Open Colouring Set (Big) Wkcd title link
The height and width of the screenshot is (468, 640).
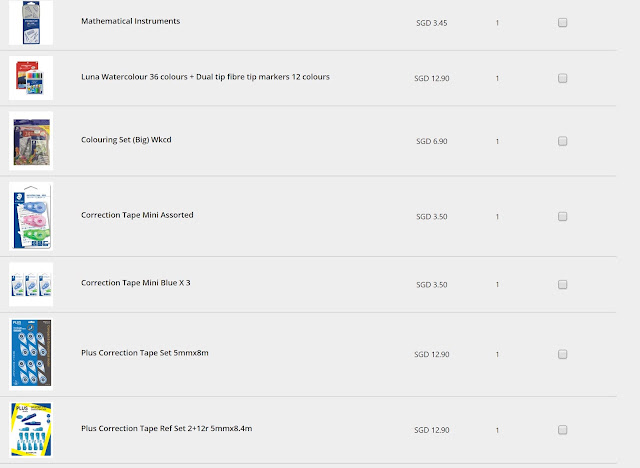point(126,140)
